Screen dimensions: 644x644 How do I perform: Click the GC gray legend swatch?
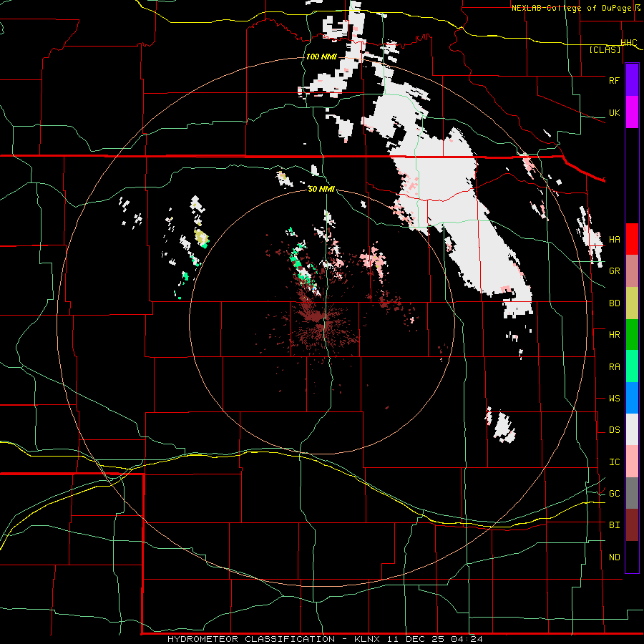pos(632,493)
